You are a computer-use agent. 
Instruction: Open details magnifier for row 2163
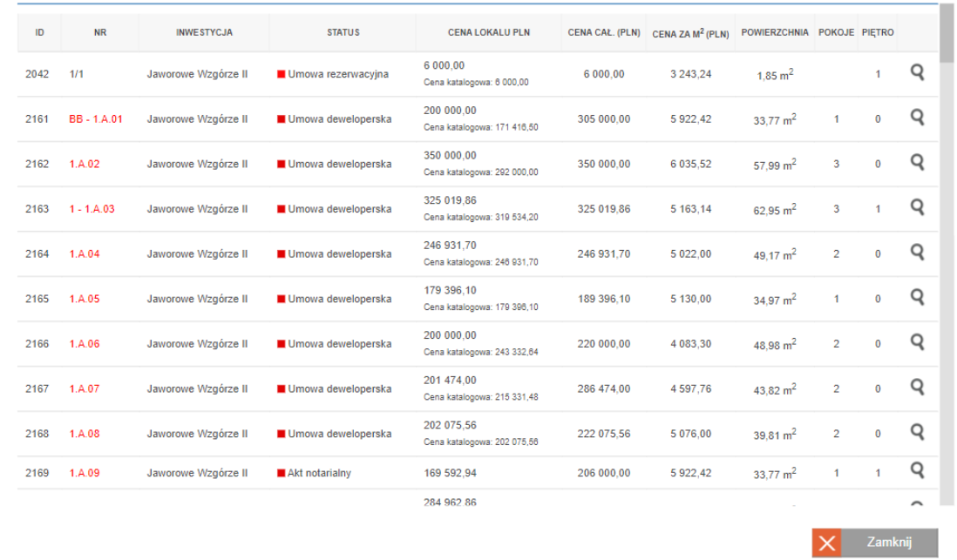click(x=917, y=208)
